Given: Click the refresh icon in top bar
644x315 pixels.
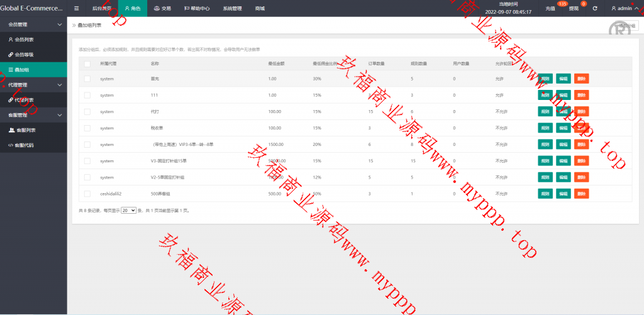Looking at the screenshot, I should coord(595,8).
